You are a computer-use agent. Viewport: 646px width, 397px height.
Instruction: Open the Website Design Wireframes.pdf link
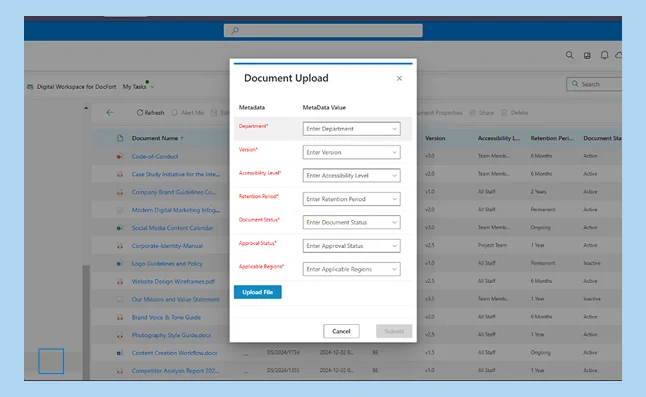(173, 281)
